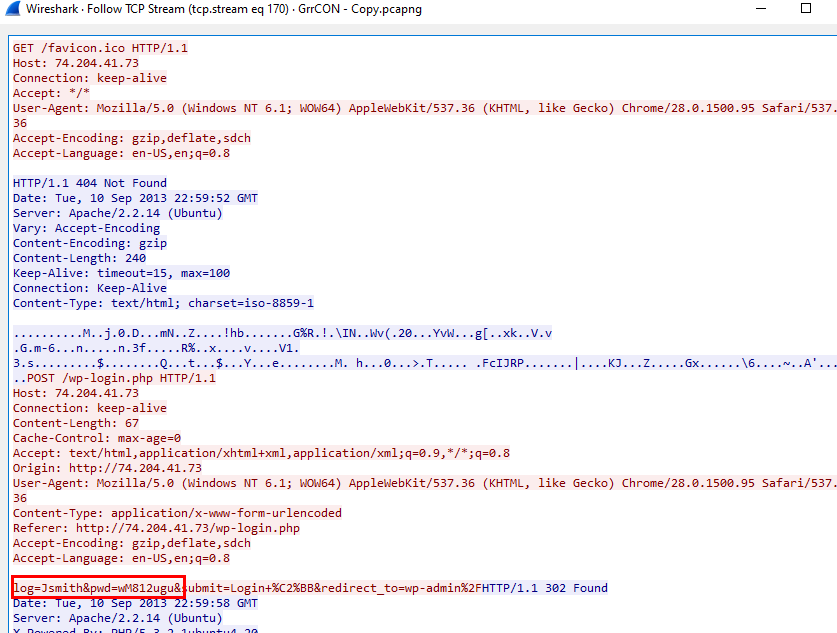This screenshot has width=837, height=633.
Task: Click the 'Origin: http://74.204.41.73' header
Action: (x=107, y=468)
